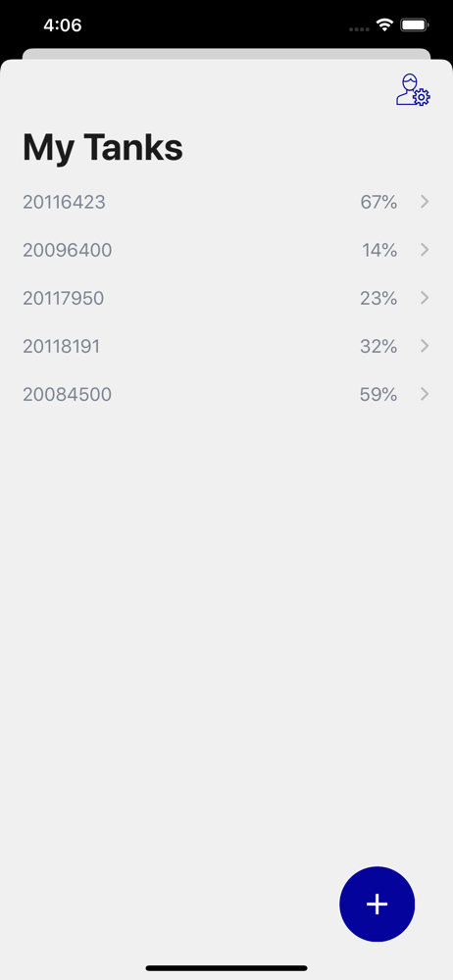The height and width of the screenshot is (980, 453).
Task: Tap the 4:06 clock in status bar
Action: (x=63, y=25)
